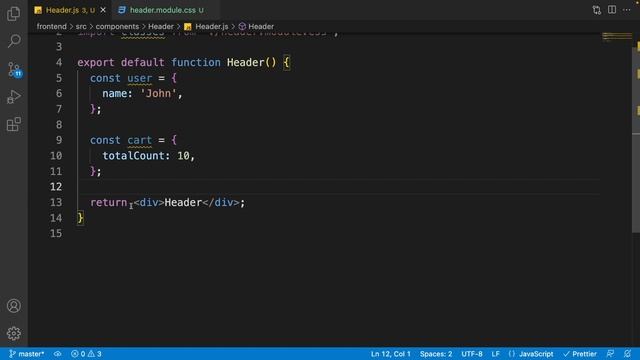
Task: Click the LF end of line selector
Action: point(496,354)
